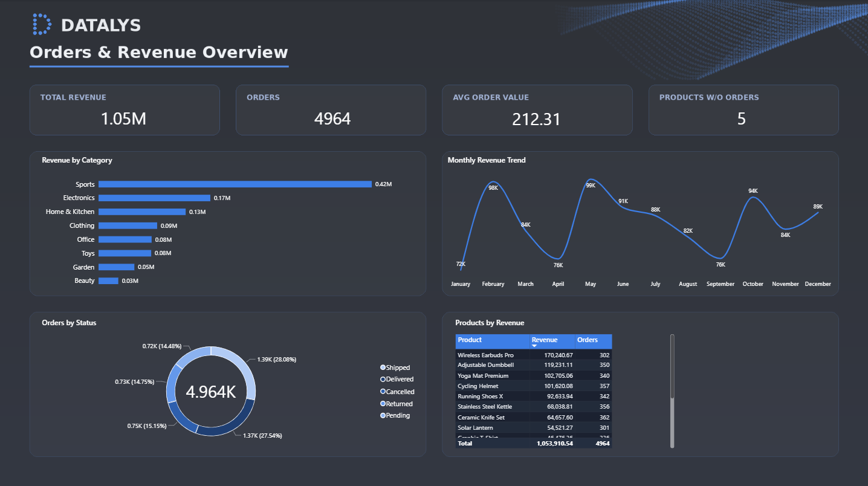The width and height of the screenshot is (868, 486).
Task: Highlight the Clothing revenue bar
Action: point(129,226)
